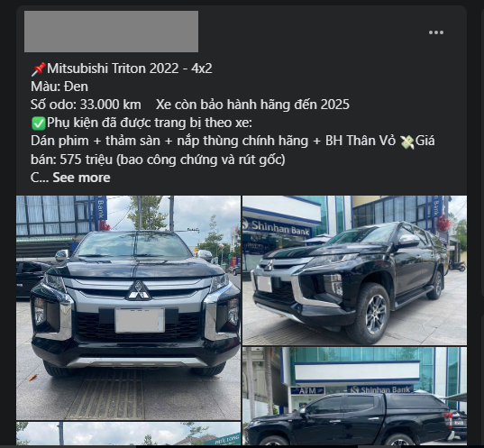
Task: Click the Shinhan Bank sign in the bottom-right photo
Action: [x=380, y=389]
